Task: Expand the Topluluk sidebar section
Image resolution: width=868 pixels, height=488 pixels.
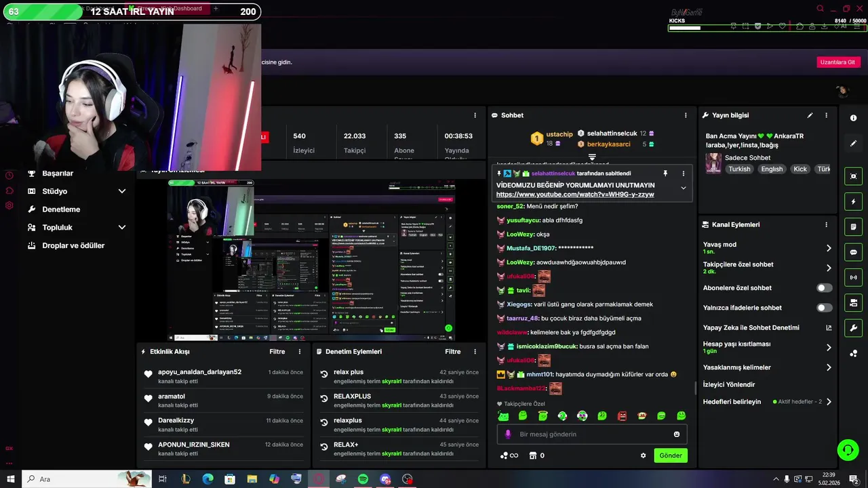Action: click(122, 228)
